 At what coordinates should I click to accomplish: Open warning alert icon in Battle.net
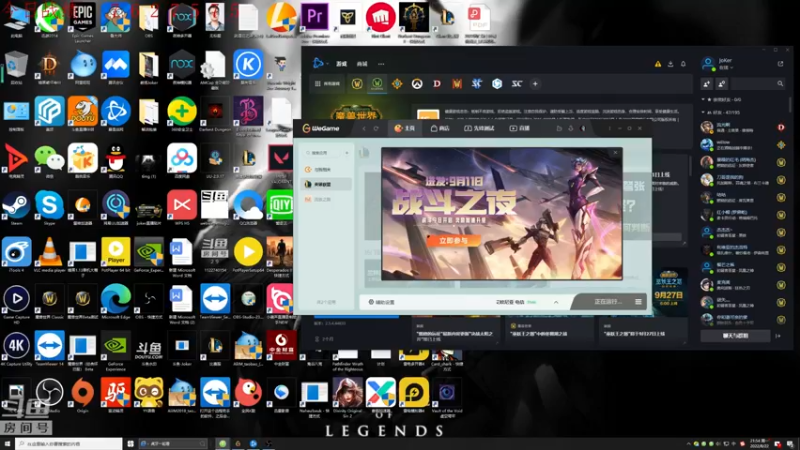click(658, 64)
